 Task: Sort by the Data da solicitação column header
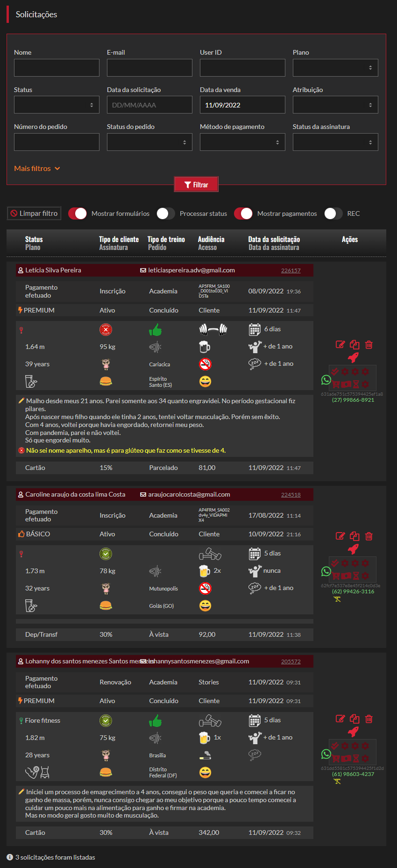274,239
